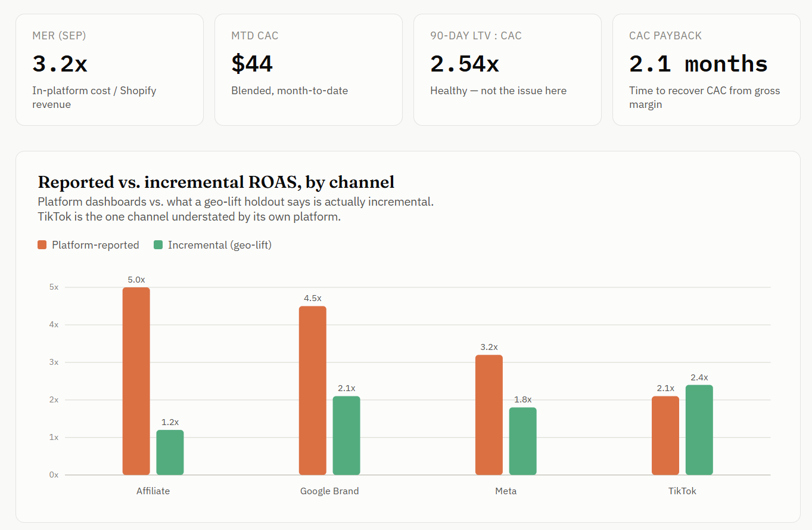
Task: Click the 2.54x LTV value
Action: click(x=465, y=64)
